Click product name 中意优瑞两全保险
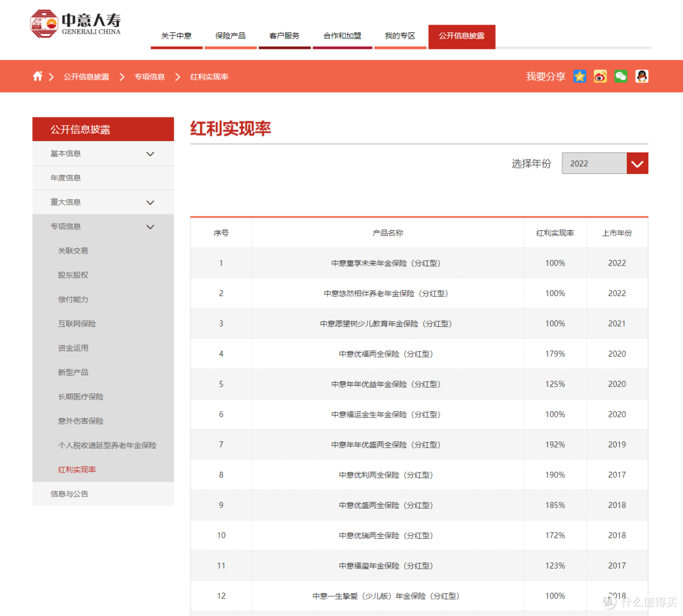The width and height of the screenshot is (683, 616). point(386,536)
